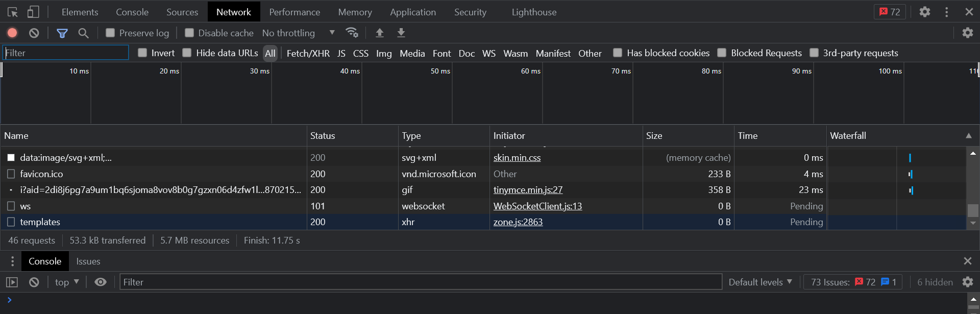Sort by Status column header
980x314 pixels.
352,136
